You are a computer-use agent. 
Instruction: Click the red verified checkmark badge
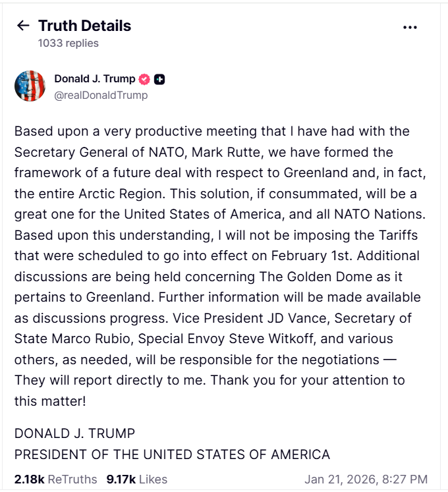point(145,79)
